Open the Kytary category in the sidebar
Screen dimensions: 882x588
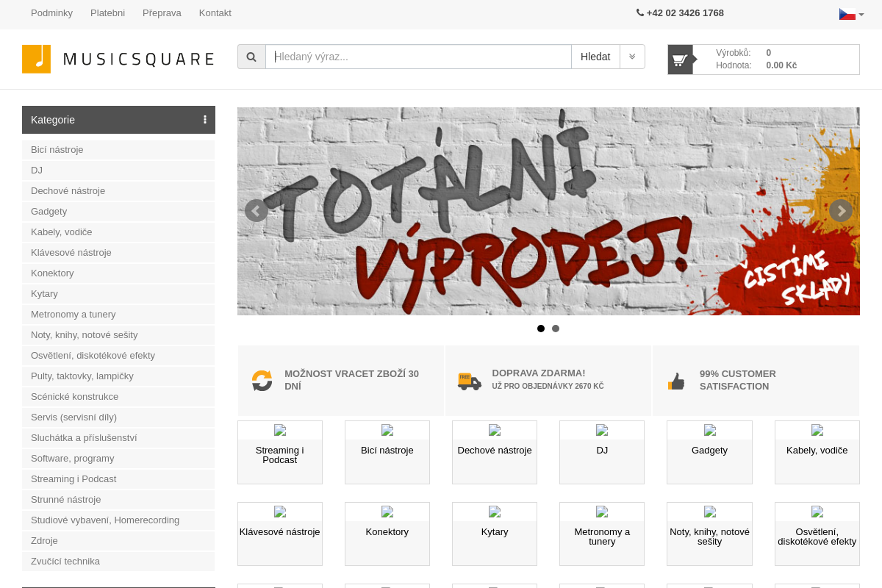click(x=44, y=293)
